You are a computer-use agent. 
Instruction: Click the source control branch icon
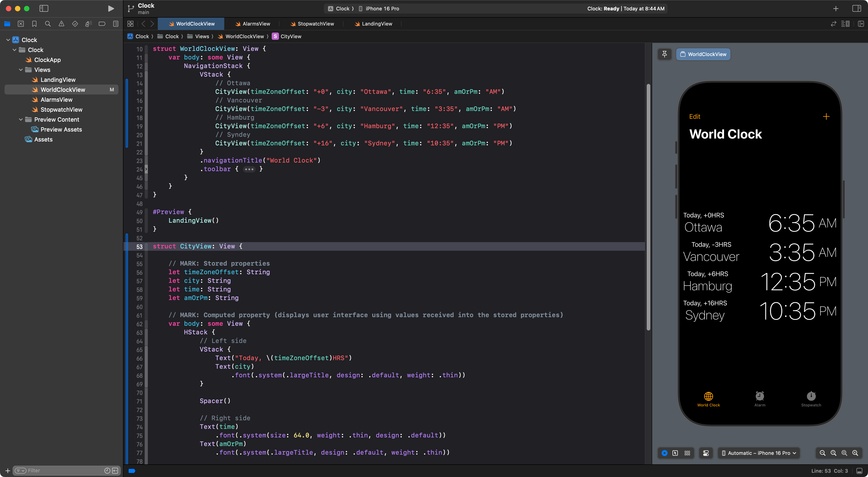click(131, 9)
